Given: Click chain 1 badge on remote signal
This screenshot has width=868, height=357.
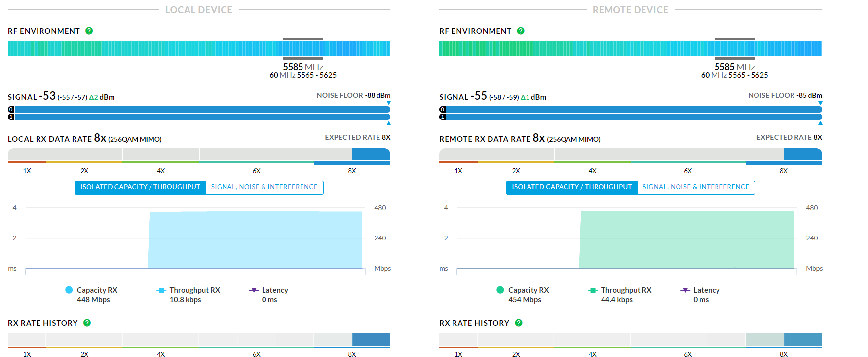Looking at the screenshot, I should [442, 117].
